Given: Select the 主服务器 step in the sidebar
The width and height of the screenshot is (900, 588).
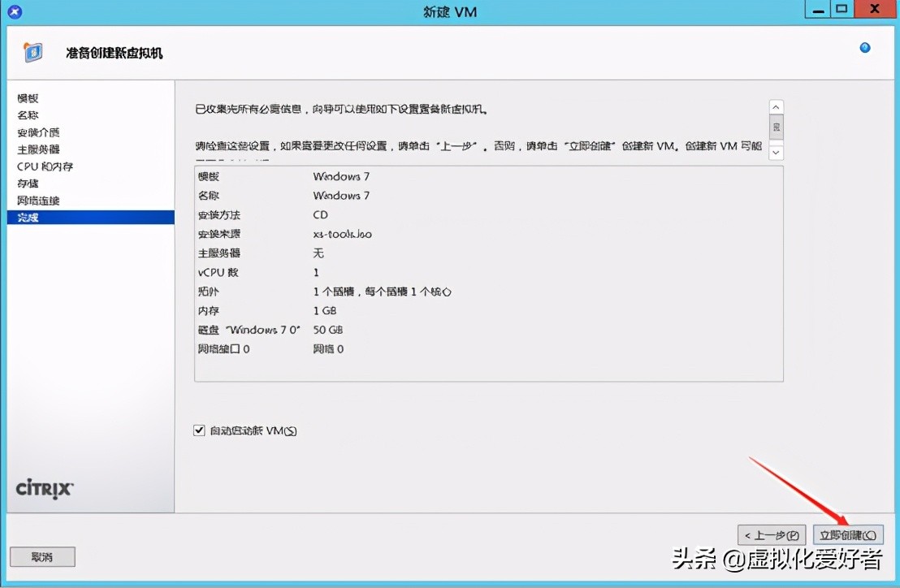Looking at the screenshot, I should click(x=38, y=149).
